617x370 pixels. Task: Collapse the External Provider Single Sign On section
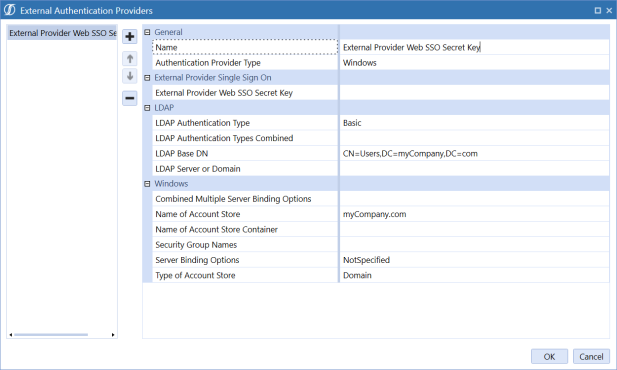(x=147, y=78)
